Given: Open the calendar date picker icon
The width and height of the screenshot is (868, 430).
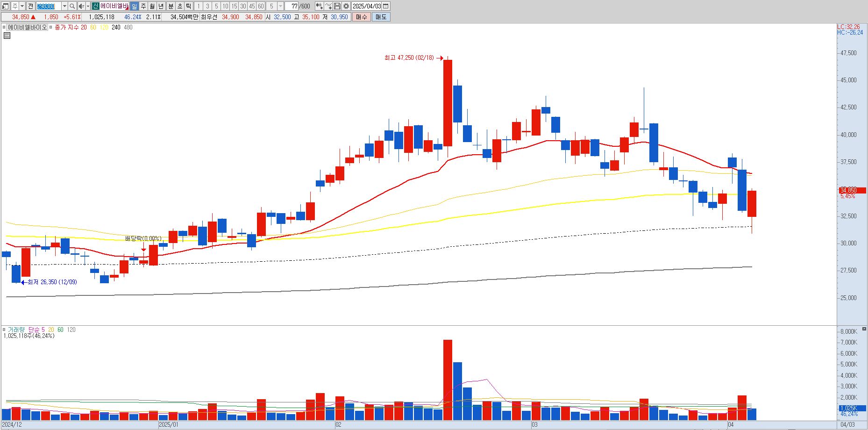Looking at the screenshot, I should point(386,6).
